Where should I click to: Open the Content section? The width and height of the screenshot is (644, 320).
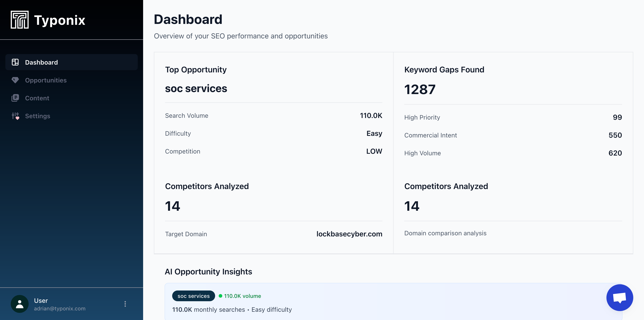pos(37,98)
